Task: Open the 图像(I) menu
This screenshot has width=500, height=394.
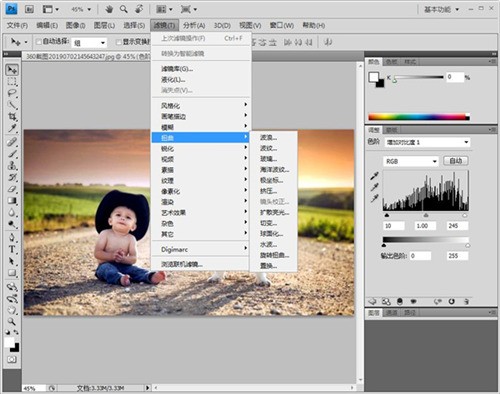Action: (75, 25)
